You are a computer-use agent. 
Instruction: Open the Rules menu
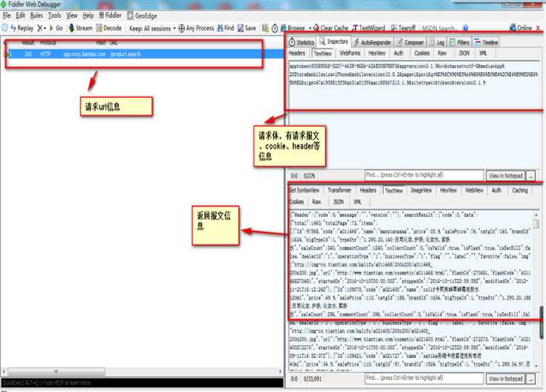36,16
